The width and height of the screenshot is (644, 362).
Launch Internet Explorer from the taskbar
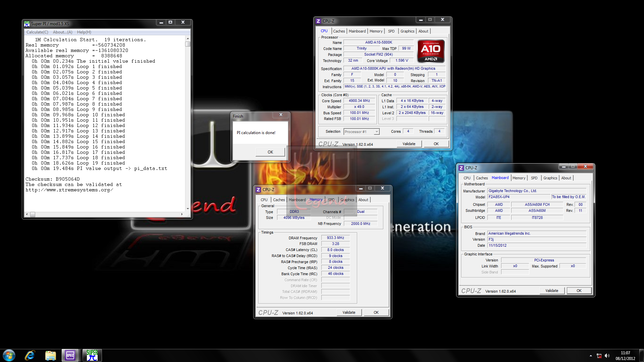click(x=30, y=355)
